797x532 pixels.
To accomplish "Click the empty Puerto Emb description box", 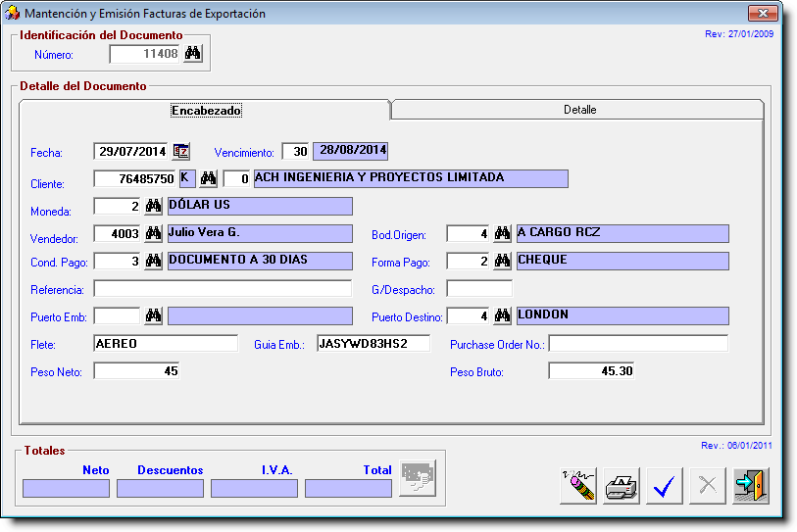I will (x=260, y=315).
